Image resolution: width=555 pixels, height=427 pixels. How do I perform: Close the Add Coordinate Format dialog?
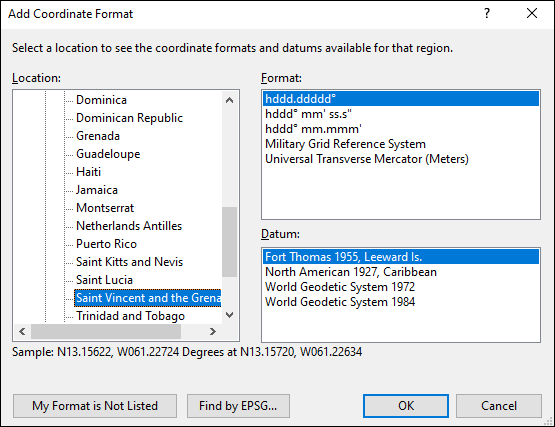click(532, 13)
